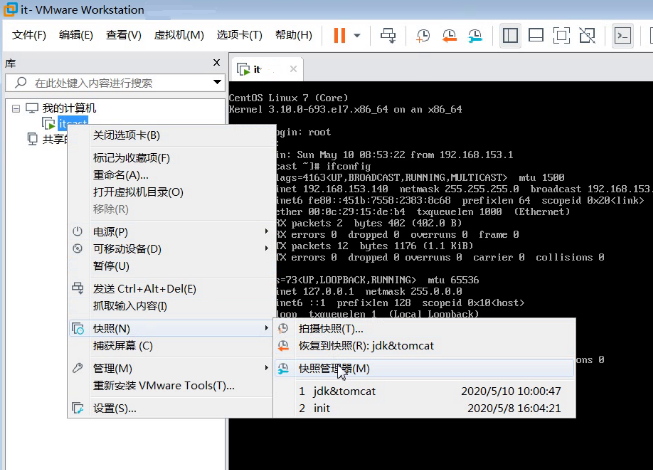Click the clock icon beside 拍摄快照(T)...
This screenshot has width=653, height=470.
click(283, 328)
